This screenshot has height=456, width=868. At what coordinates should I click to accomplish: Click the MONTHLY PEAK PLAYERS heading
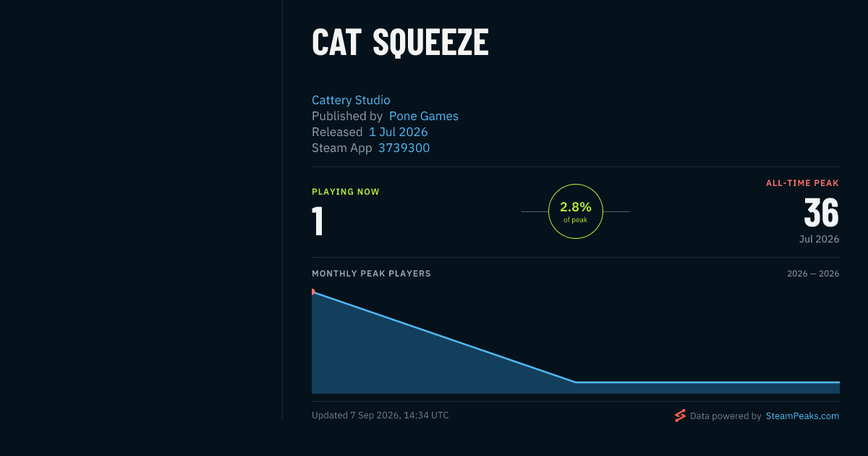(371, 274)
